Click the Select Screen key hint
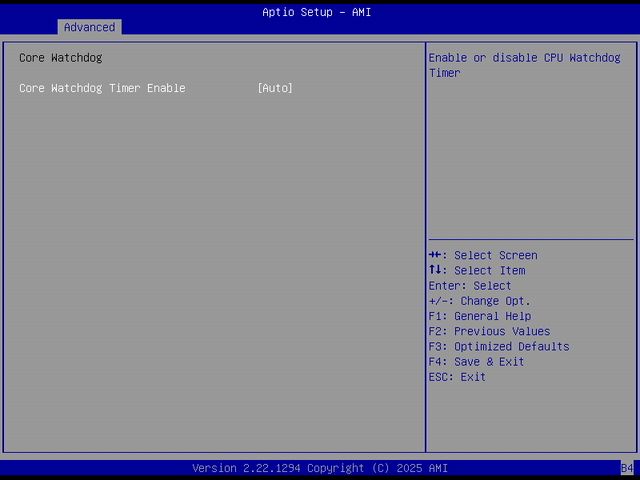The width and height of the screenshot is (640, 480). pyautogui.click(x=483, y=256)
